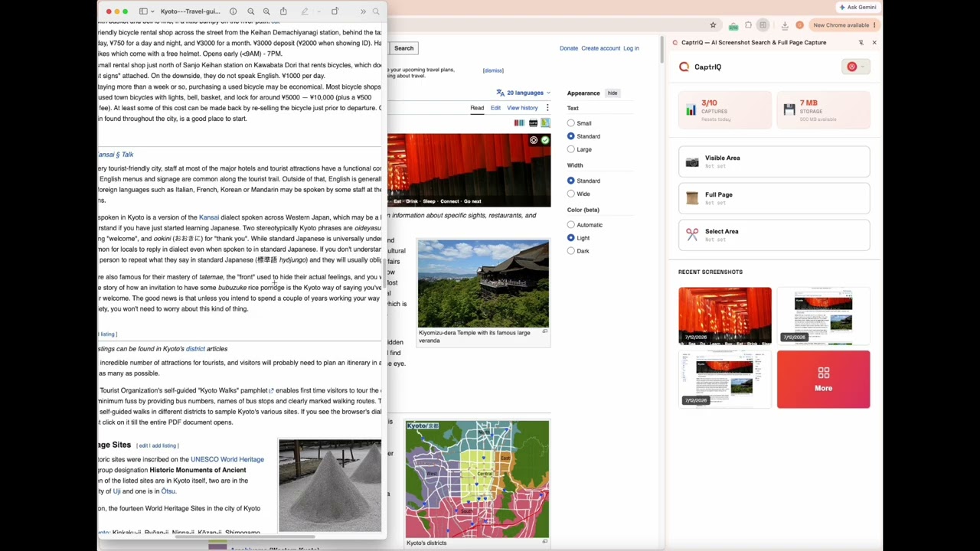Screen dimensions: 980x551
Task: Open the Create account link
Action: 600,48
